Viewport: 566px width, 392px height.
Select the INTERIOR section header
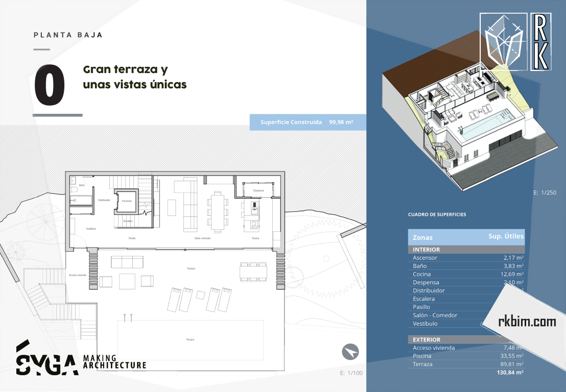[x=466, y=250]
